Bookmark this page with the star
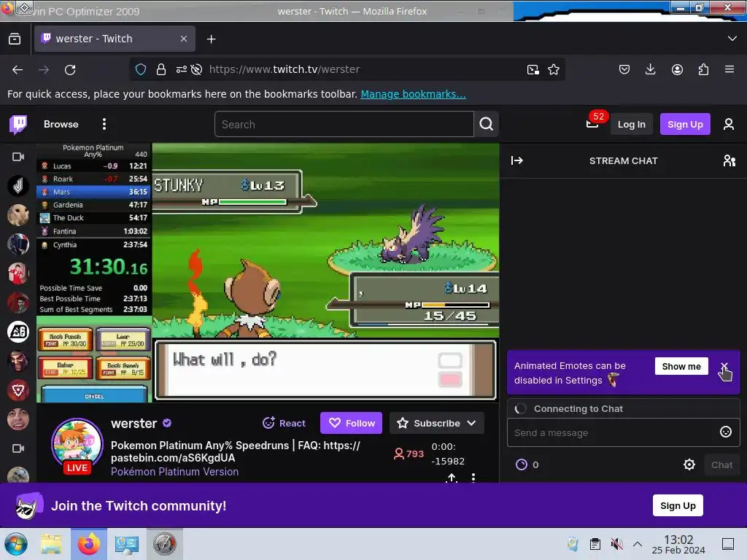Image resolution: width=747 pixels, height=560 pixels. click(554, 69)
